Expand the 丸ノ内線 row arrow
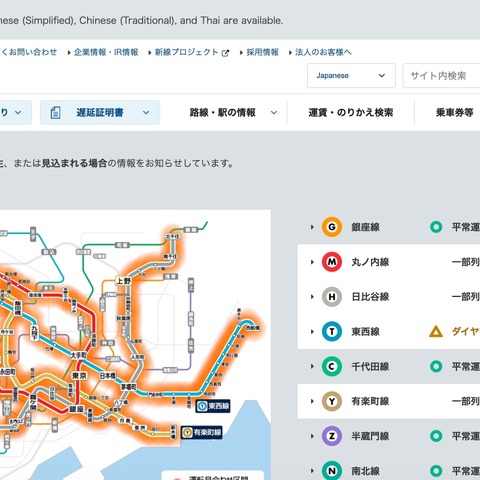 [312, 262]
